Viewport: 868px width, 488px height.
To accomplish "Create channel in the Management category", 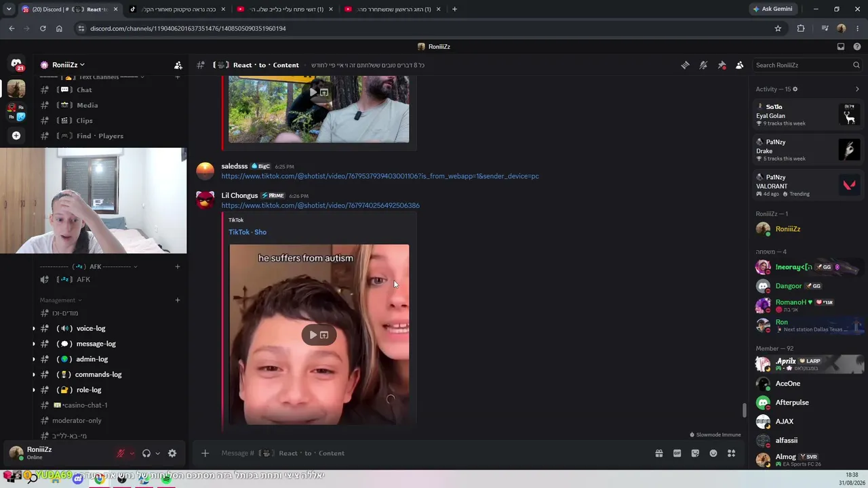I will (178, 300).
